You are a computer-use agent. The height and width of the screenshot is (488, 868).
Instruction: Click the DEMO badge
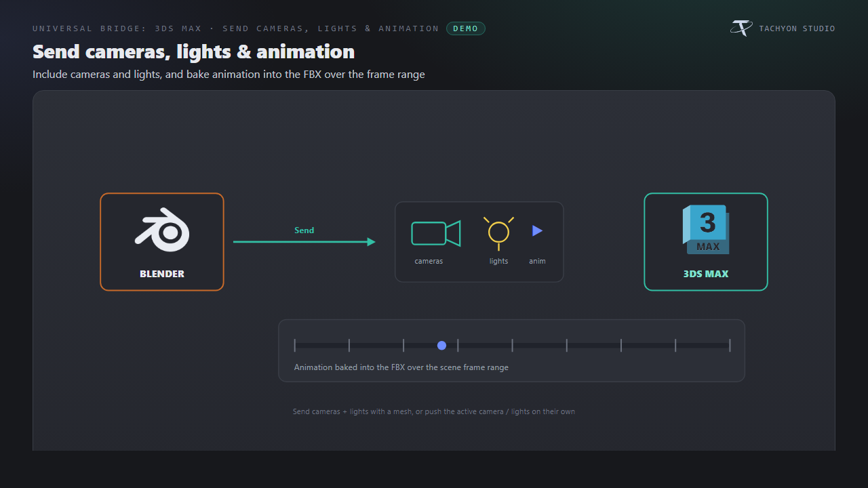(466, 28)
